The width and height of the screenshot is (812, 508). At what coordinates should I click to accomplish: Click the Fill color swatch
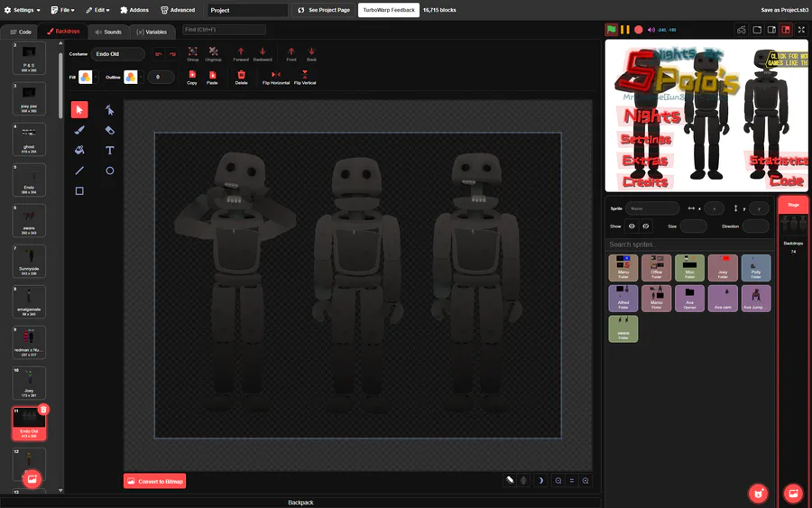pyautogui.click(x=86, y=78)
